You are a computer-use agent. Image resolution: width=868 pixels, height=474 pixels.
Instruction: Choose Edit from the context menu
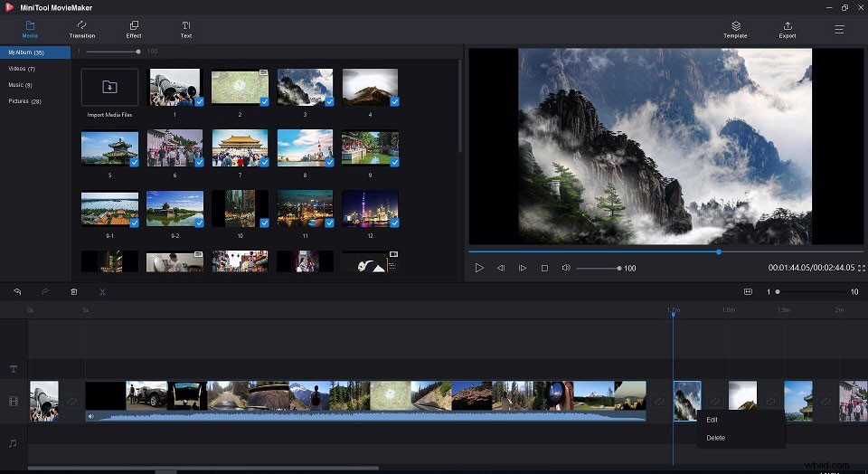point(712,420)
